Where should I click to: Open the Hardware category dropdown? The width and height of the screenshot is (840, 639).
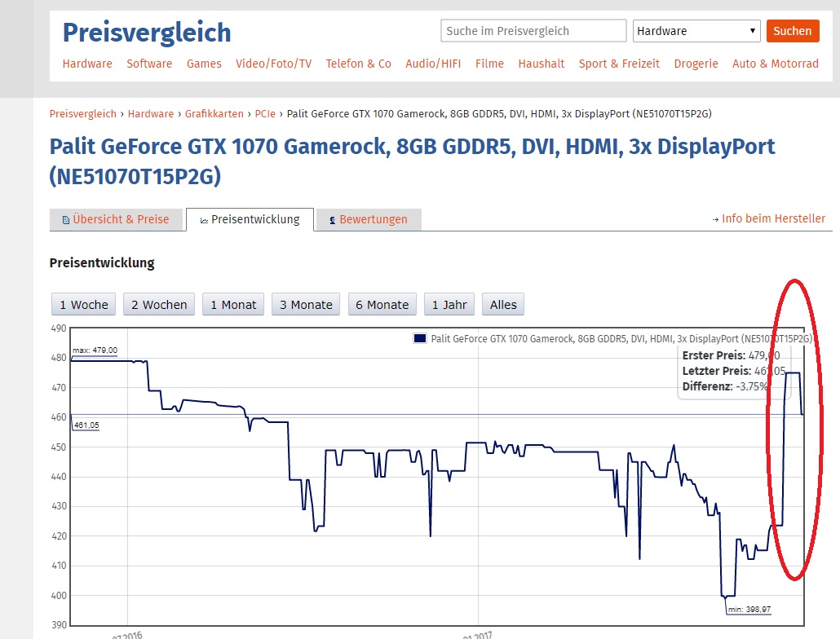[x=696, y=31]
